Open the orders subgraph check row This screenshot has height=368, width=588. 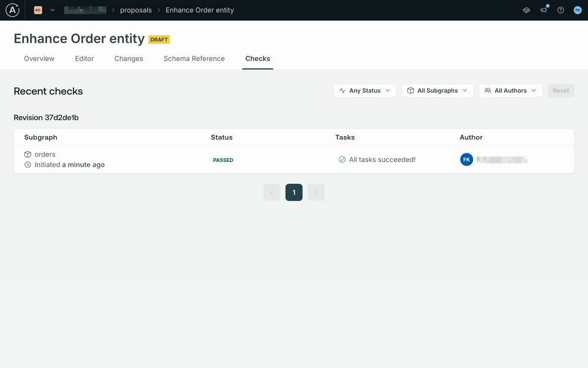click(294, 159)
